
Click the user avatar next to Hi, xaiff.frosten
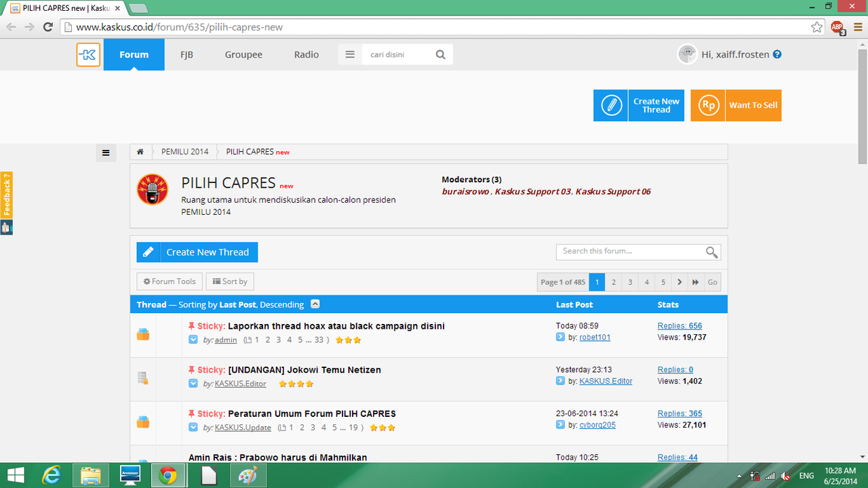click(688, 54)
